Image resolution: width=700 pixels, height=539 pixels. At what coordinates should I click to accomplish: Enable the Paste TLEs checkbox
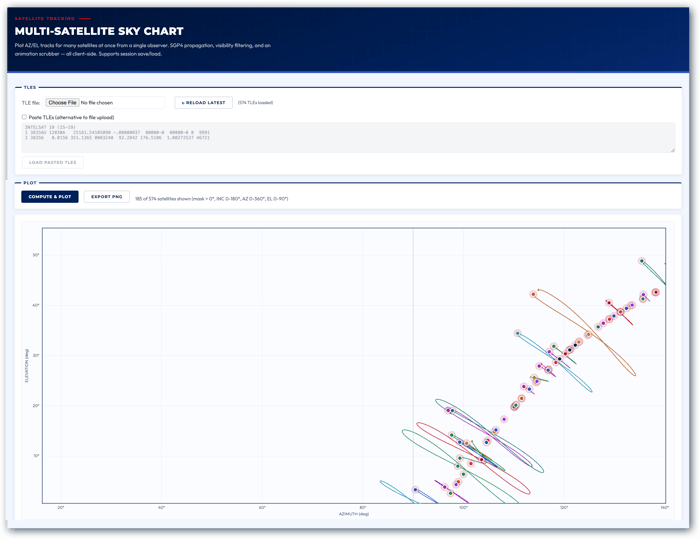tap(24, 117)
